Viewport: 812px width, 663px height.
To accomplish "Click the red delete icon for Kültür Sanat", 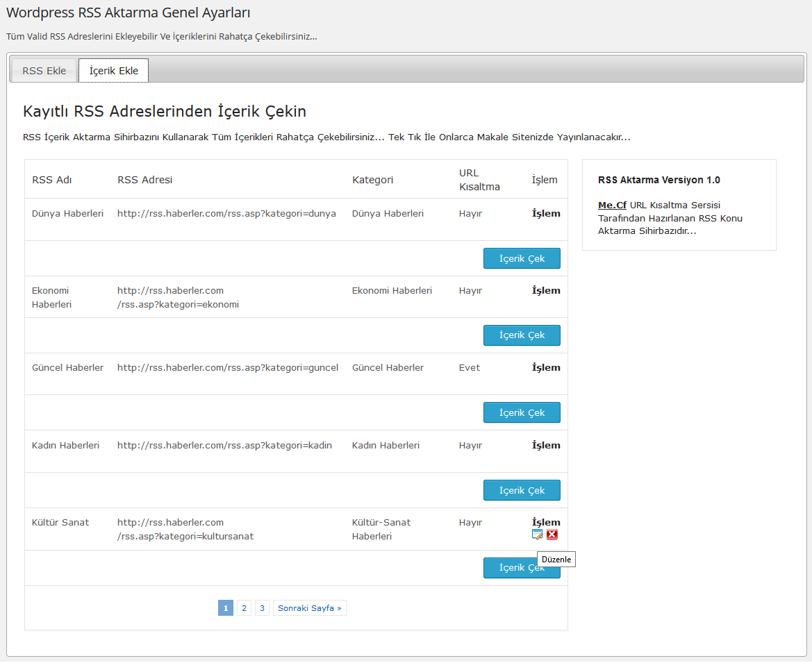I will point(552,535).
